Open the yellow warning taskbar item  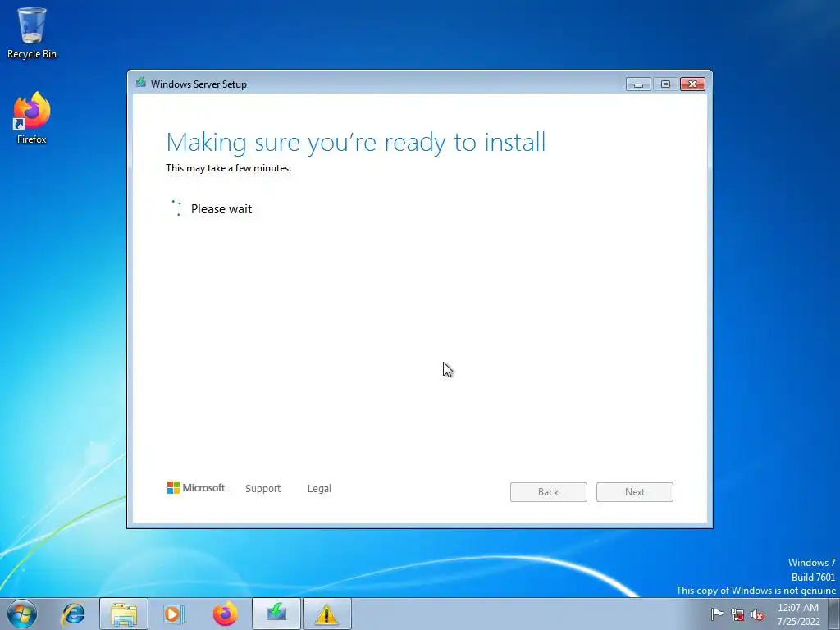click(327, 614)
